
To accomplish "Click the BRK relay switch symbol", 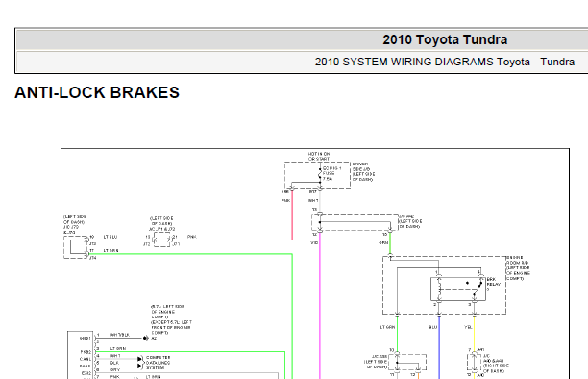I will [x=477, y=288].
